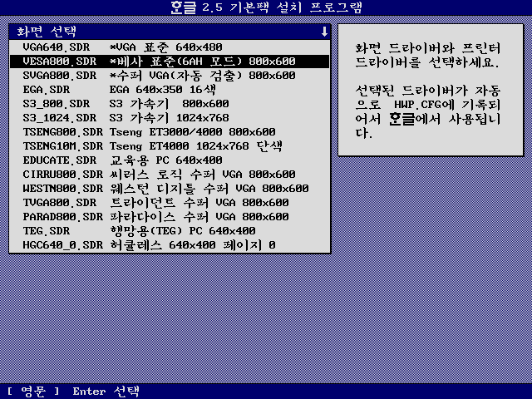The height and width of the screenshot is (399, 532).
Task: Select PARAD800.SDR Paradise driver row
Action: coord(170,217)
